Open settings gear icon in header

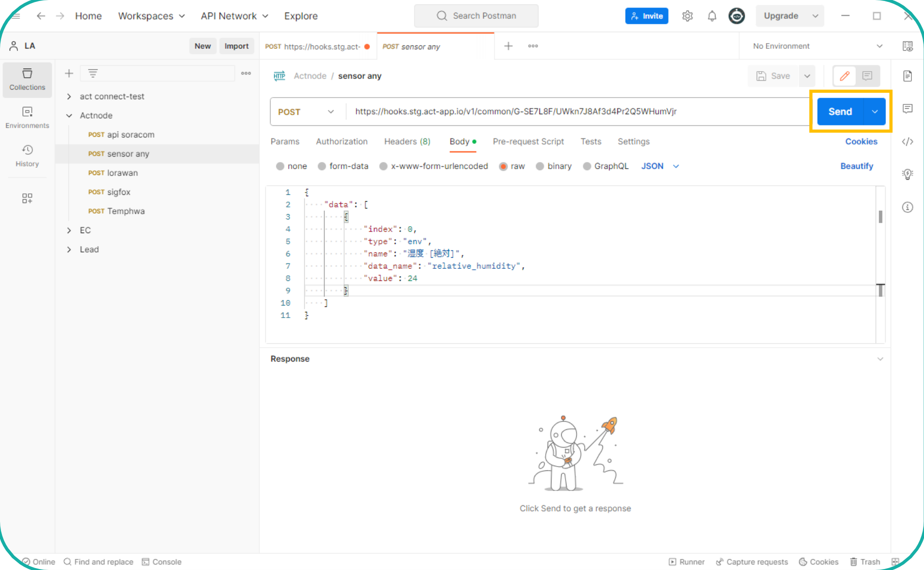coord(687,16)
